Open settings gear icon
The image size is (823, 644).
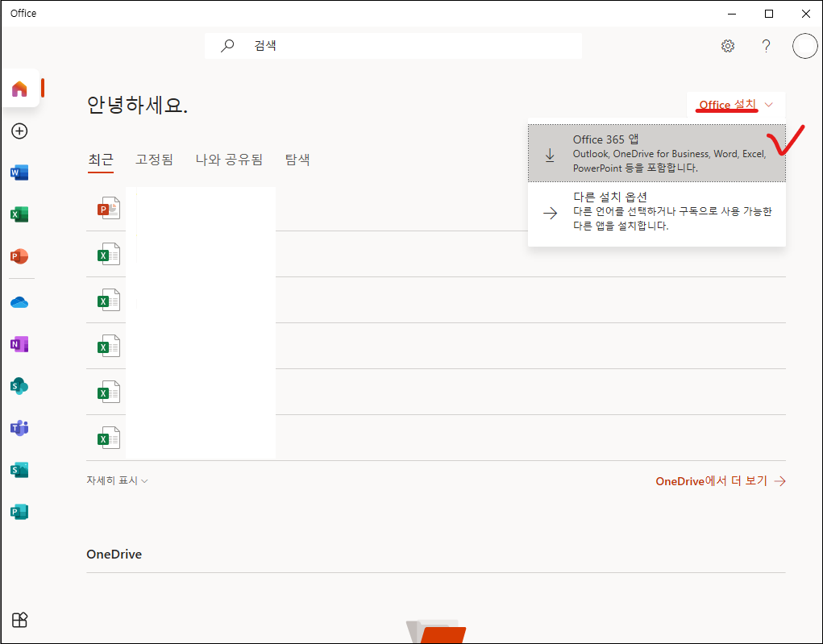click(x=727, y=46)
